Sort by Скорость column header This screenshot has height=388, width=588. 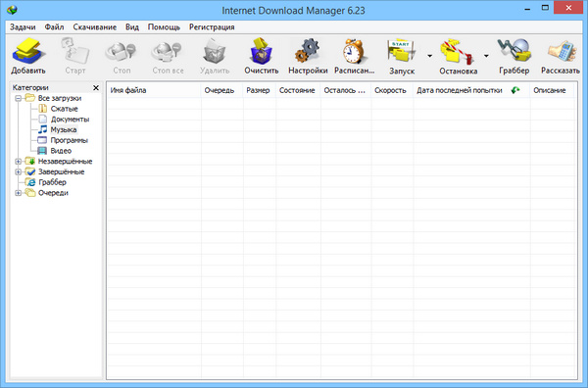pyautogui.click(x=392, y=90)
